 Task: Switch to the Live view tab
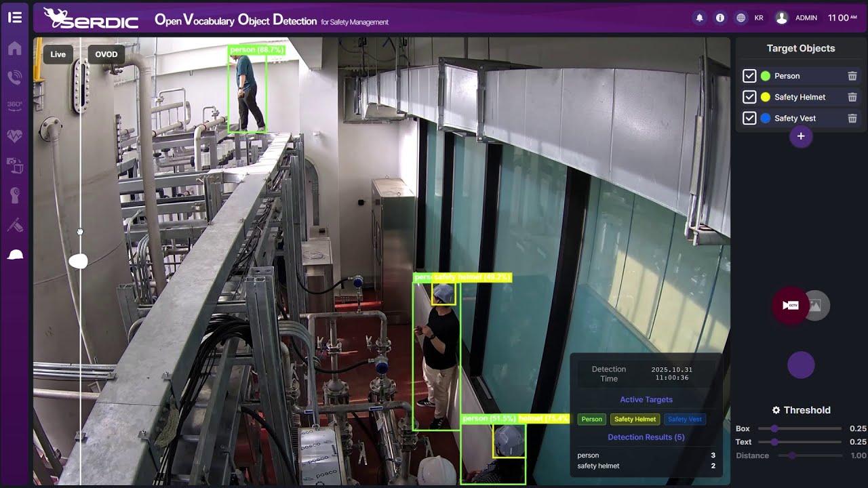tap(58, 54)
